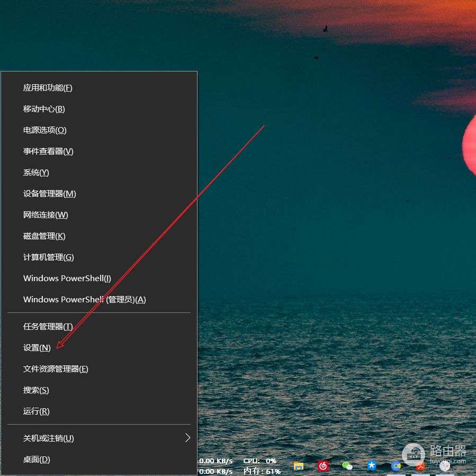Launch NetEase Cloud Music taskbar icon
This screenshot has height=476, width=476.
pyautogui.click(x=323, y=466)
